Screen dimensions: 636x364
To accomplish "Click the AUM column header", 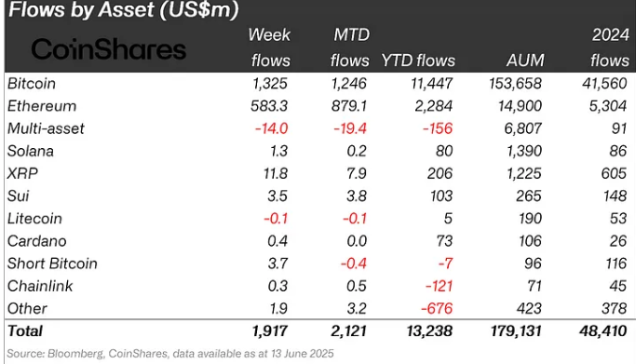I will pos(525,61).
